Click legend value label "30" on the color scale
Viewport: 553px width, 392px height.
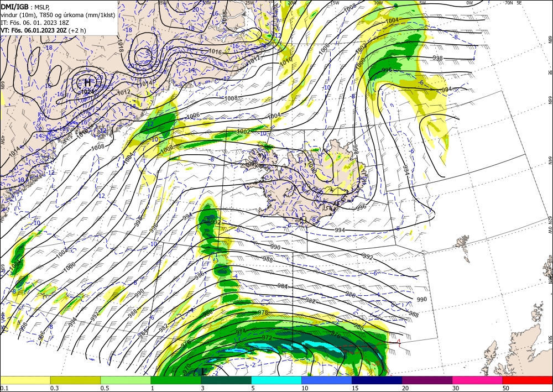pos(456,388)
